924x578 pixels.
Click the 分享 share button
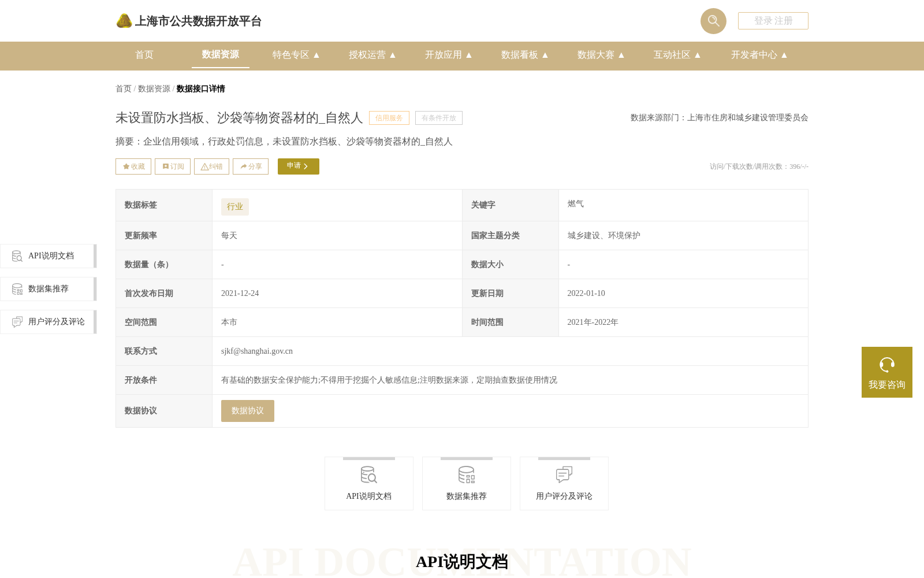251,166
